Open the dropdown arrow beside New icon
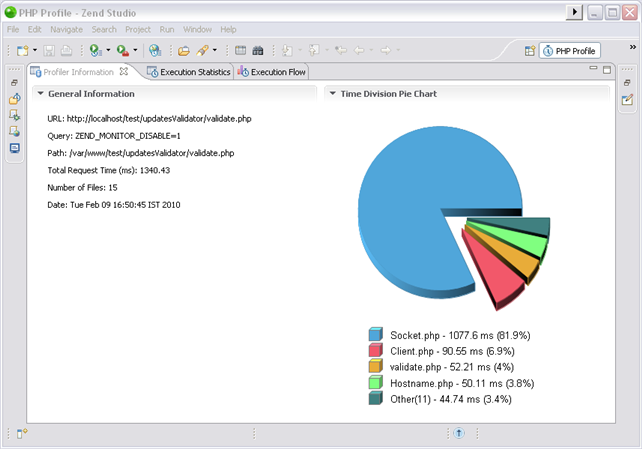642x449 pixels. [x=35, y=50]
